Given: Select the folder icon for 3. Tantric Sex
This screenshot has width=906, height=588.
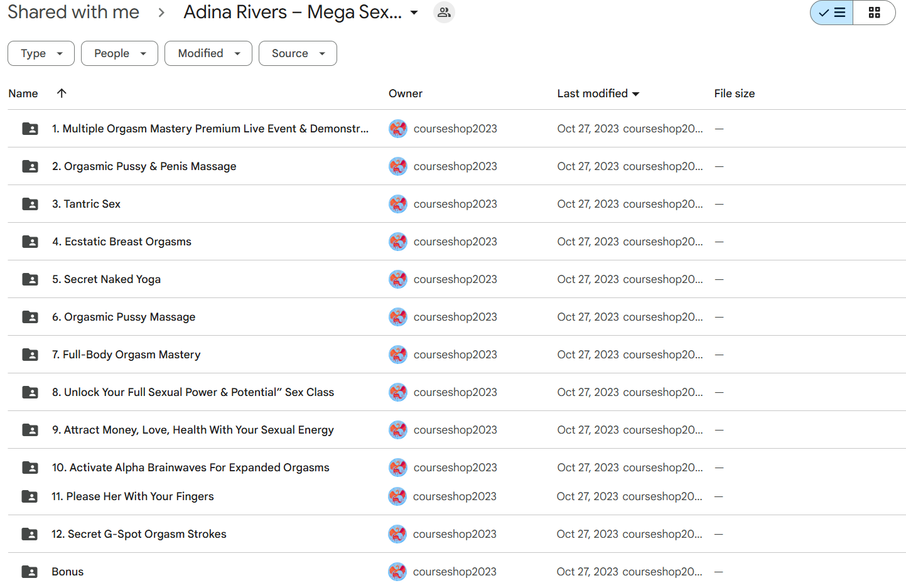Looking at the screenshot, I should coord(30,204).
